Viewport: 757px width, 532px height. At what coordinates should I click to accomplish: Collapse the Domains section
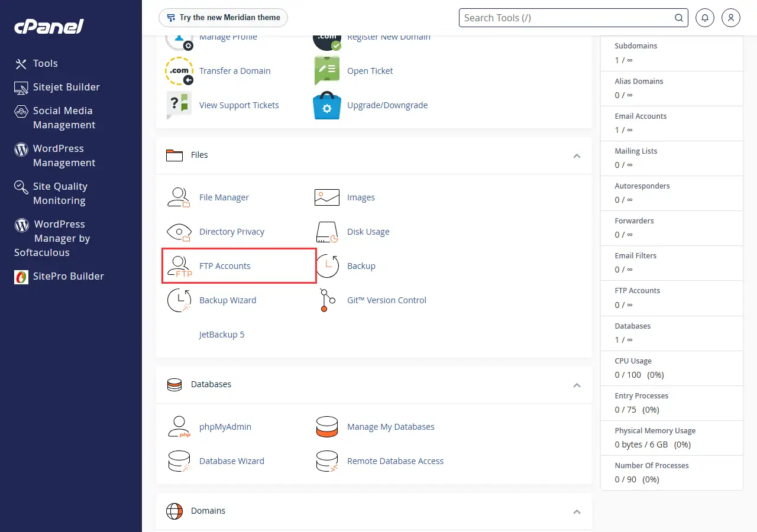[x=577, y=511]
